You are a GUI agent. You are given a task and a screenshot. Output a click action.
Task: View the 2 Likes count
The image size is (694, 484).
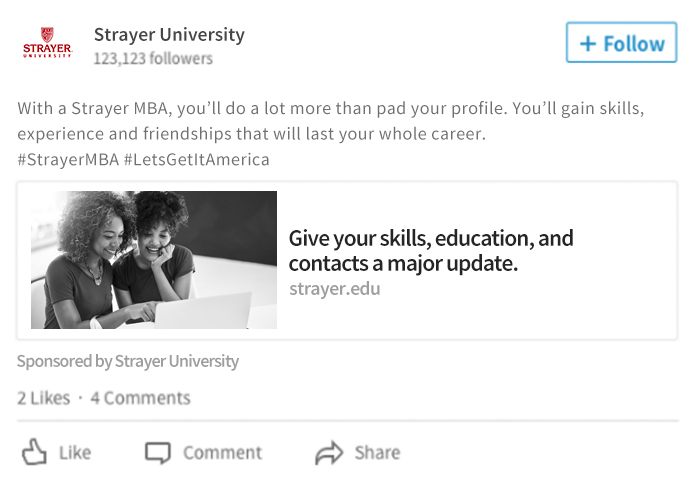[43, 398]
